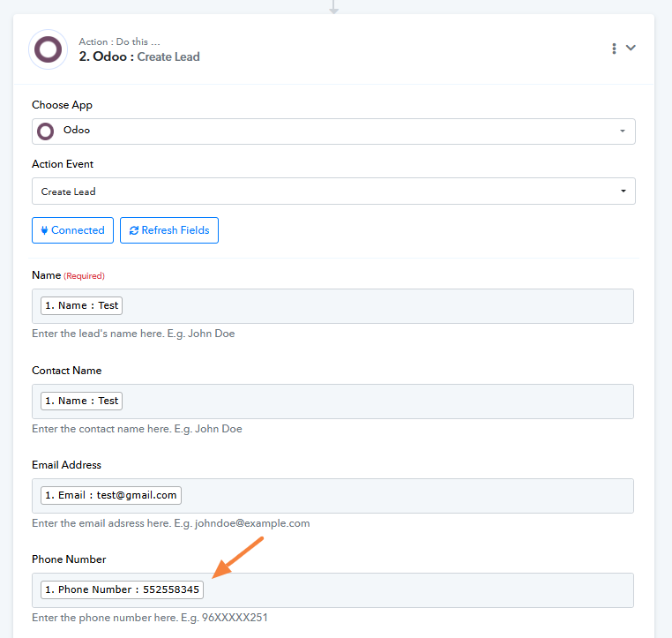
Task: Click the refresh icon on Refresh Fields
Action: 133,230
